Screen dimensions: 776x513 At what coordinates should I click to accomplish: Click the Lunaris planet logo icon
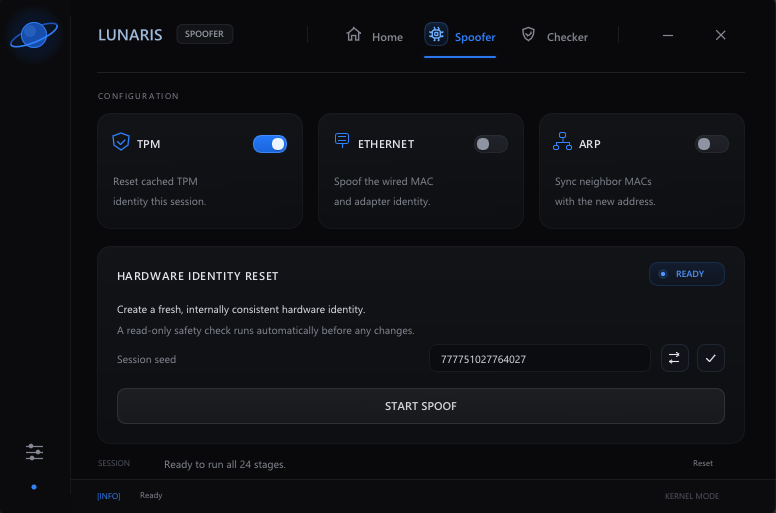click(34, 35)
